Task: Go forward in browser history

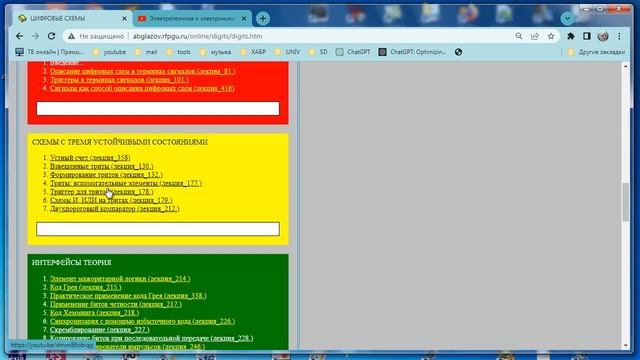Action: point(36,36)
